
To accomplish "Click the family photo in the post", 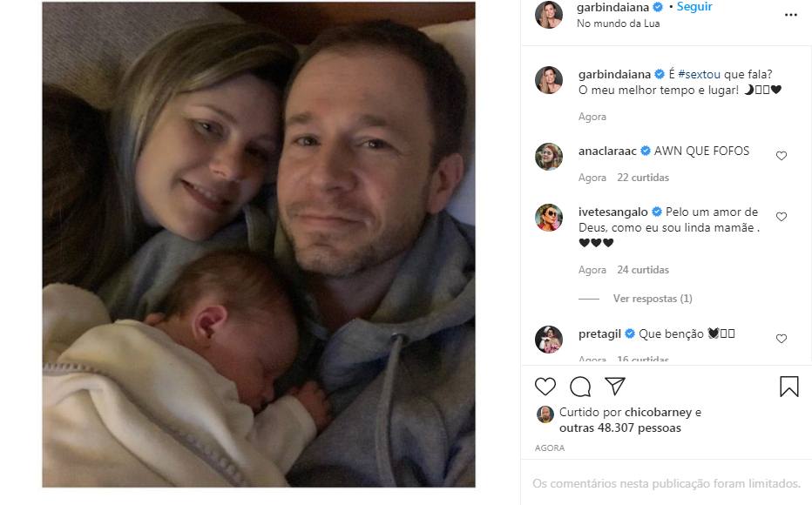I will point(259,244).
